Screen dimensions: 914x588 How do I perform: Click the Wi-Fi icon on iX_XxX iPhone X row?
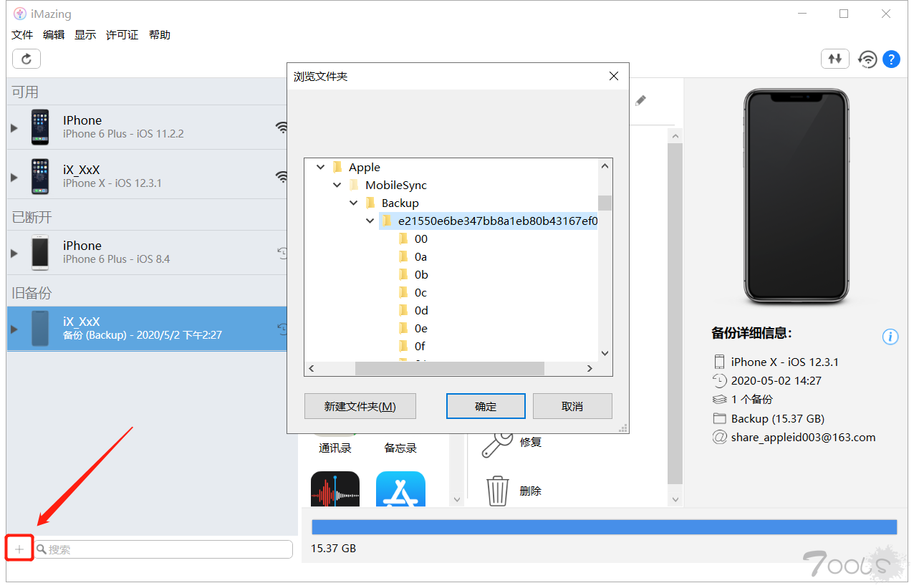282,176
